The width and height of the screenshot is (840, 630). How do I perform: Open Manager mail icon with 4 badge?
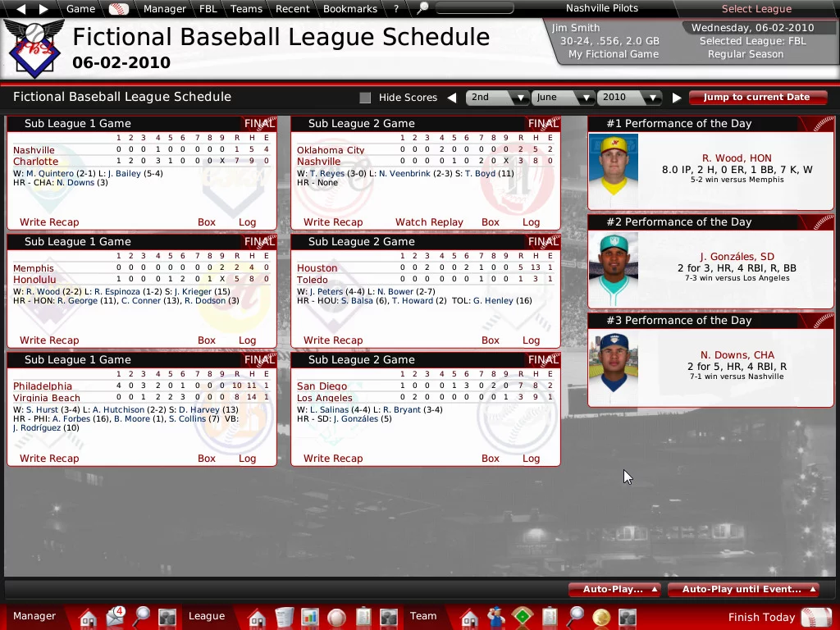116,617
